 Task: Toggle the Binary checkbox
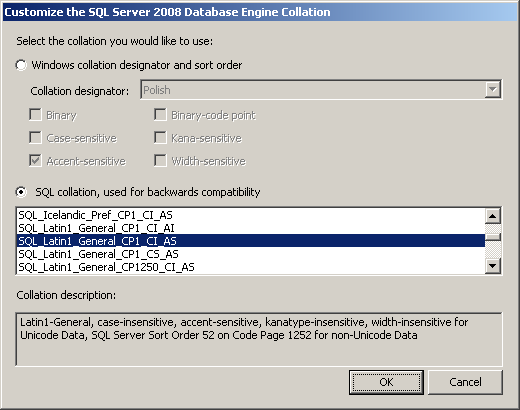pyautogui.click(x=35, y=115)
